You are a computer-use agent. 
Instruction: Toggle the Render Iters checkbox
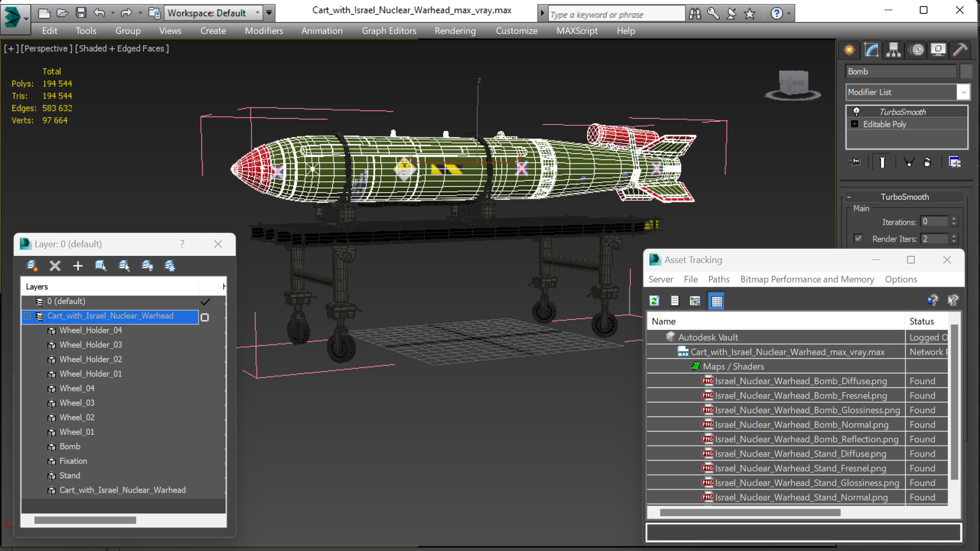tap(858, 239)
